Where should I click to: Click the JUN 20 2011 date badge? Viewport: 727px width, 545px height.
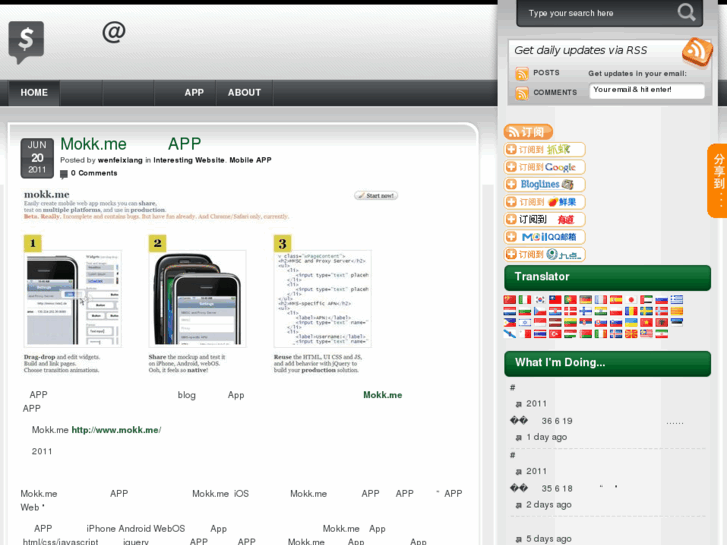coord(37,158)
